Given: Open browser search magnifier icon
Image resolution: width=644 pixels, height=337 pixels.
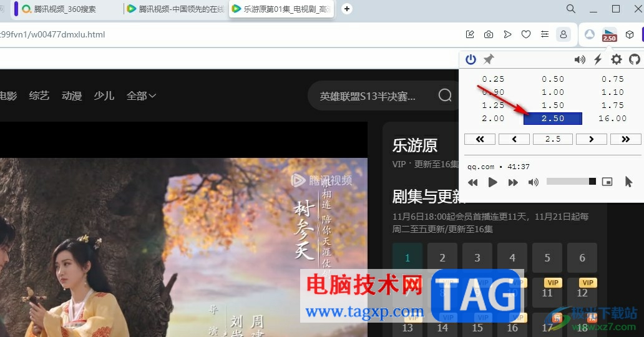Looking at the screenshot, I should click(571, 9).
